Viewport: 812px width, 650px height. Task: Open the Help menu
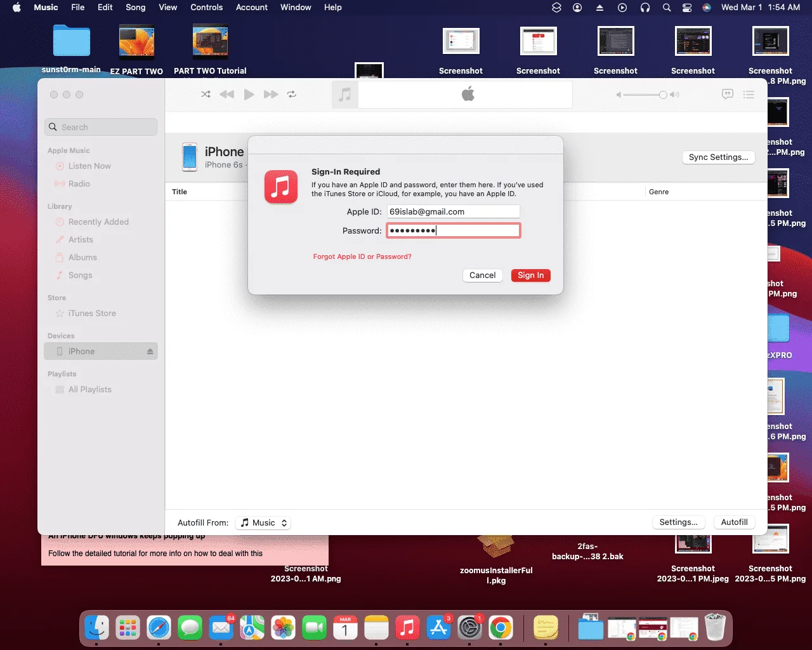[x=333, y=8]
